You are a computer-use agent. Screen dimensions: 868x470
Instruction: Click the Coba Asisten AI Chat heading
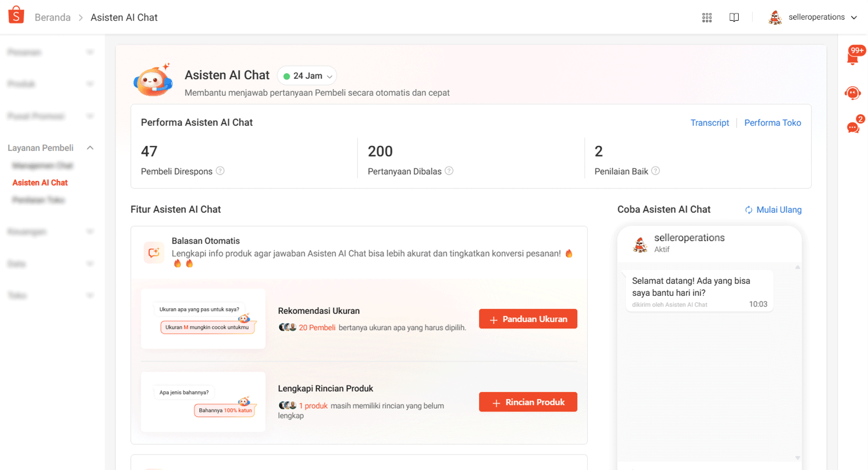[x=663, y=209]
